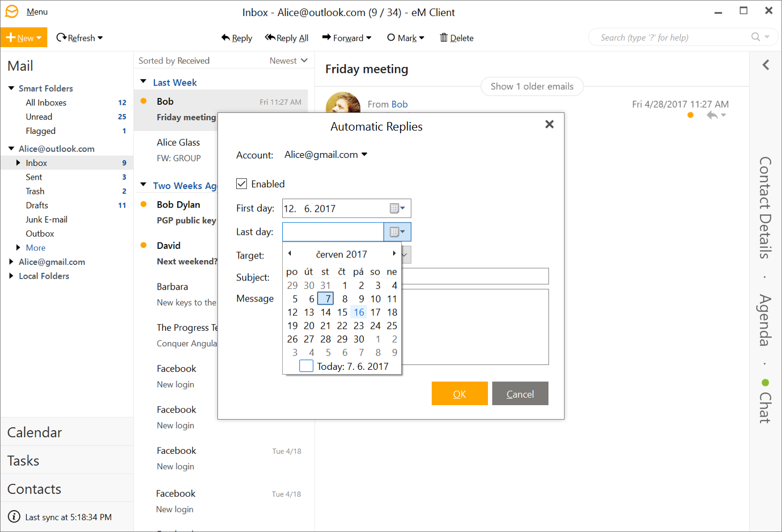Click Today: 7. 6. 2017 link
The image size is (782, 532).
coord(352,367)
